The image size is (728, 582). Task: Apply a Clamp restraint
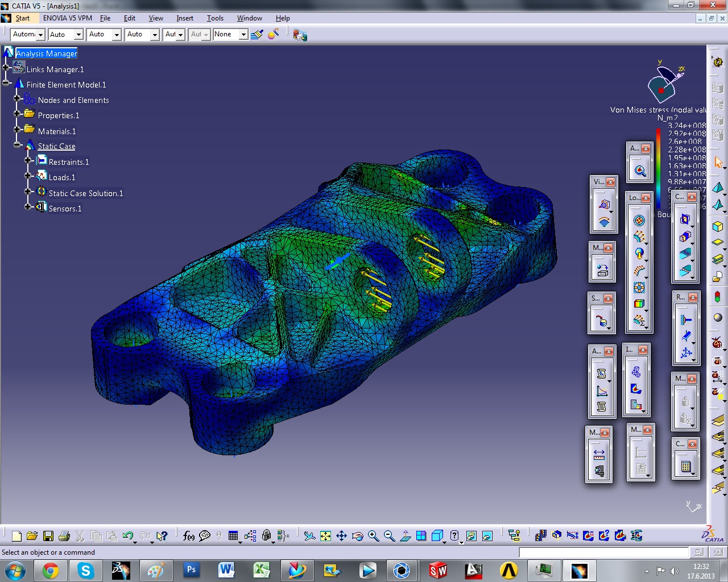[686, 320]
